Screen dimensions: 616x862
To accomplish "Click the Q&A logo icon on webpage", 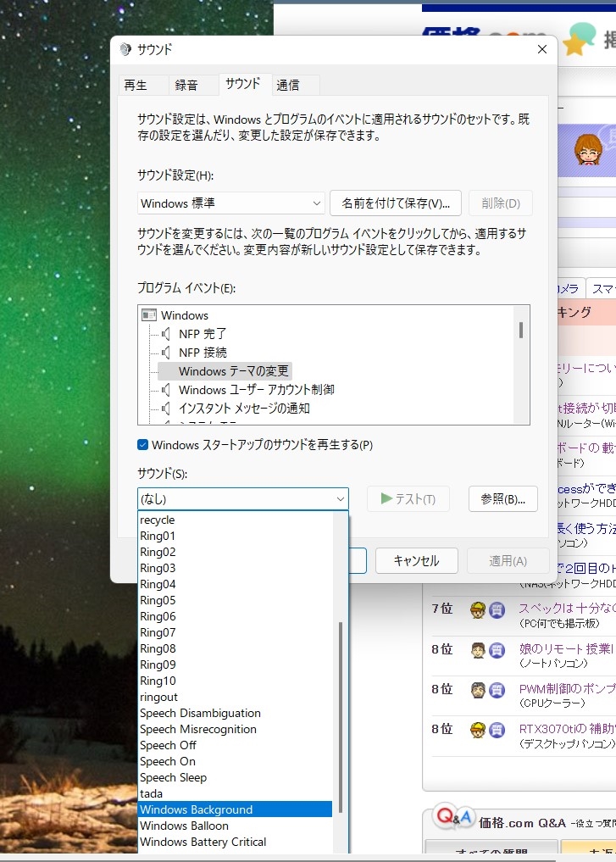I will point(454,817).
